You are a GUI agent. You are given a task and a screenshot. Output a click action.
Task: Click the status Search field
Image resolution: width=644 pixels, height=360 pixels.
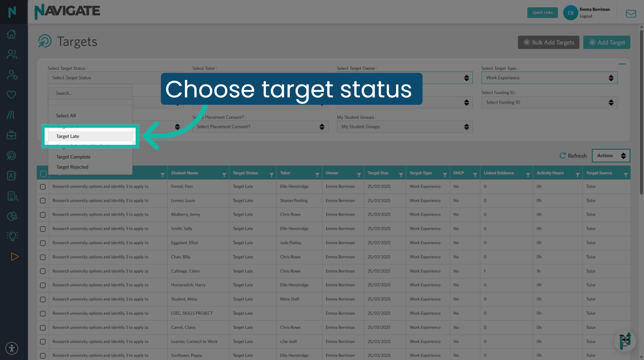pos(90,93)
